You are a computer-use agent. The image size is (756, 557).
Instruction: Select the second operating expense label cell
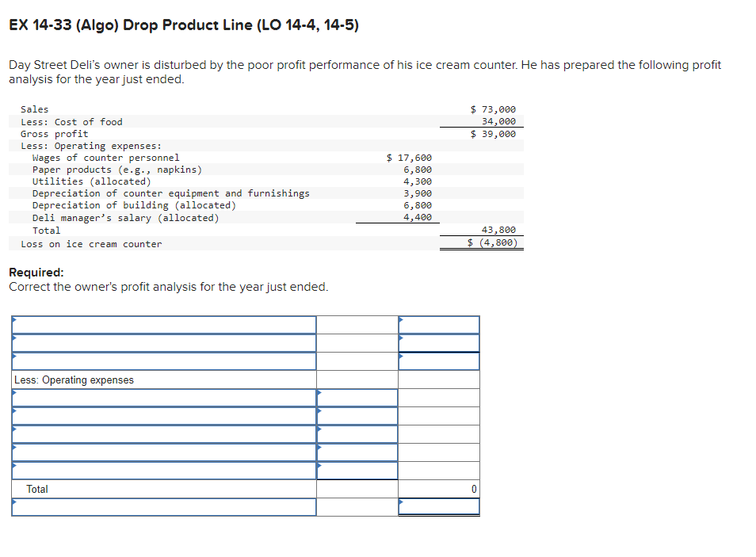coord(162,415)
